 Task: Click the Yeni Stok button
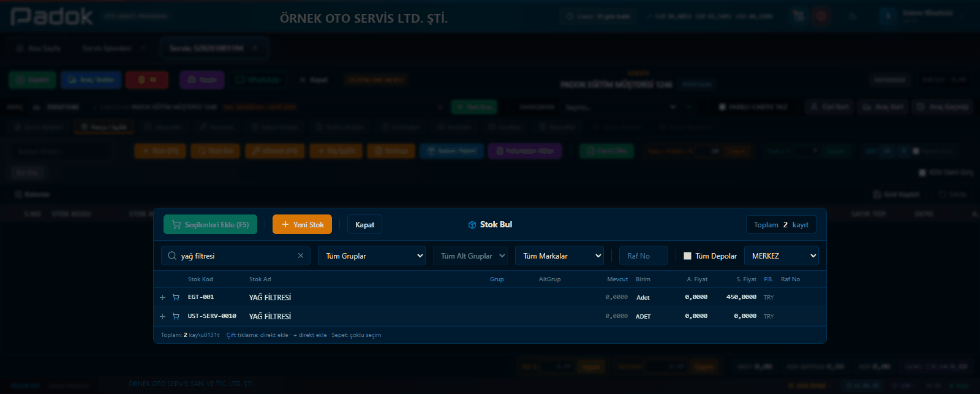click(303, 224)
